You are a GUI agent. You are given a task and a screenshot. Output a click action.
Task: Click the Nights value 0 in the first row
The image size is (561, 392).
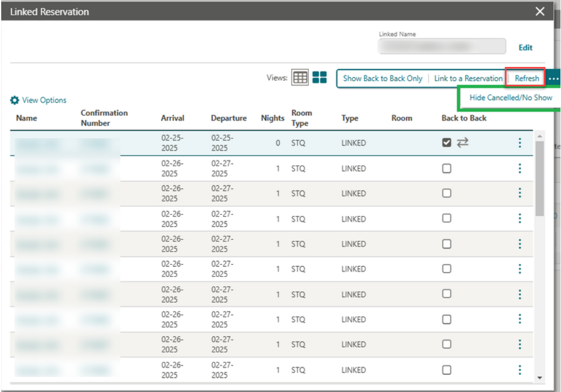pos(278,143)
